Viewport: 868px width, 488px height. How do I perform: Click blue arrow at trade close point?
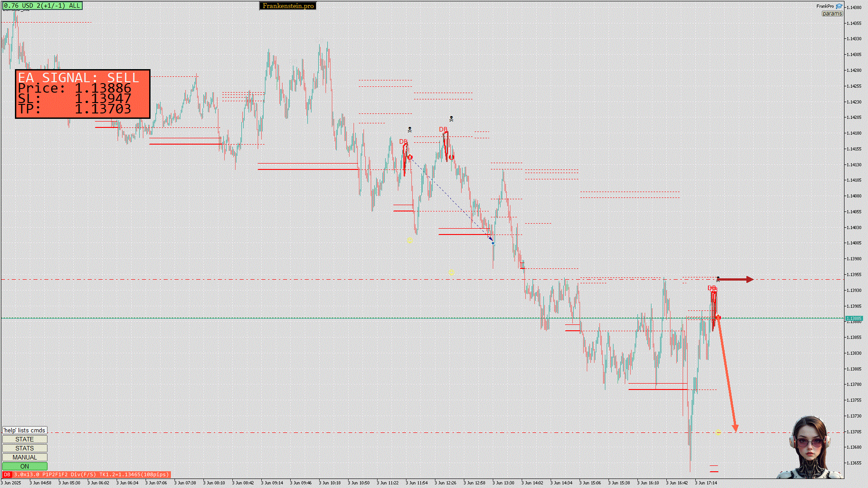(493, 243)
